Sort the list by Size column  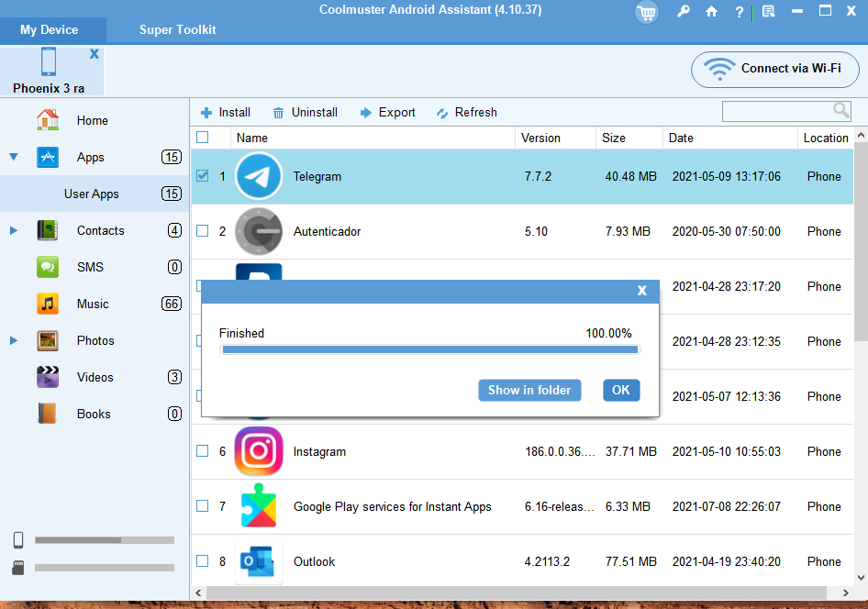pos(629,138)
